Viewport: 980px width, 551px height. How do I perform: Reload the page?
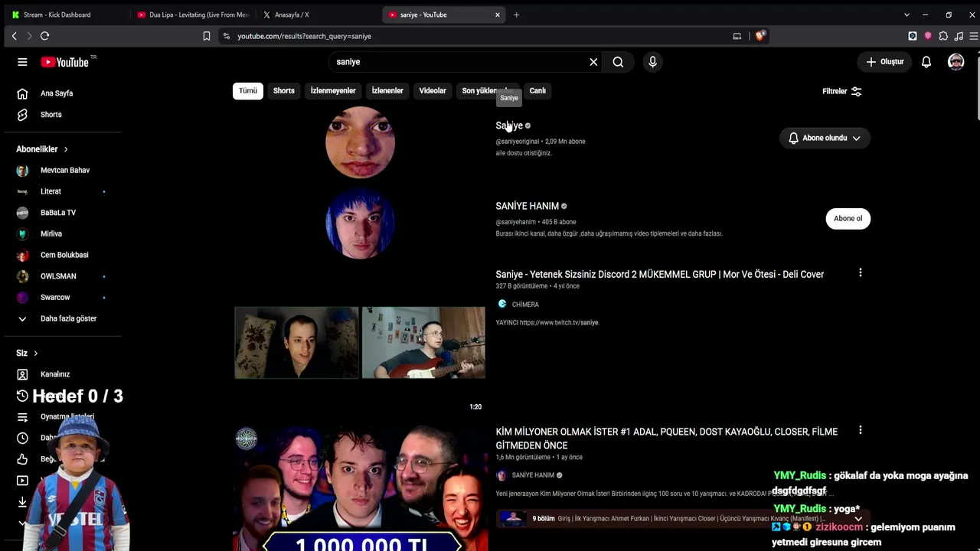click(45, 36)
